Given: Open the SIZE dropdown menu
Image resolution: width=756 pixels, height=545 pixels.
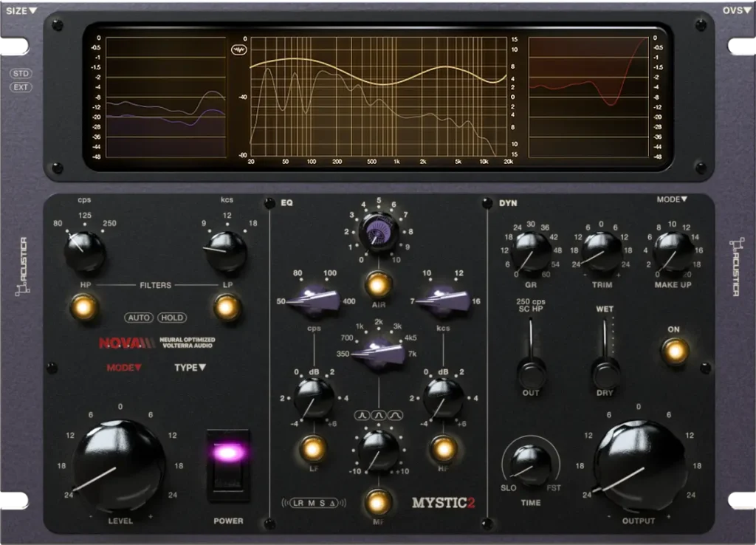Looking at the screenshot, I should (x=21, y=10).
